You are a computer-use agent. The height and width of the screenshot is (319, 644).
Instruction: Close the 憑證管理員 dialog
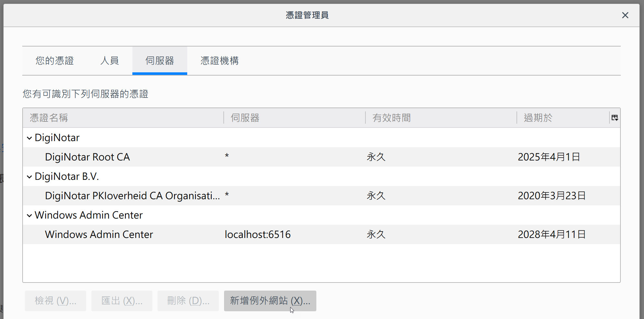click(625, 15)
